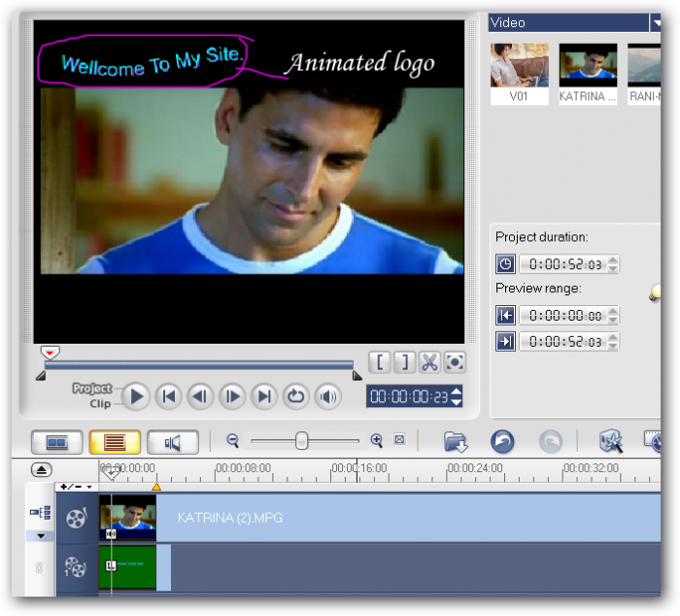Viewport: 680px width, 616px height.
Task: Expand the track options down arrow
Action: (x=41, y=536)
